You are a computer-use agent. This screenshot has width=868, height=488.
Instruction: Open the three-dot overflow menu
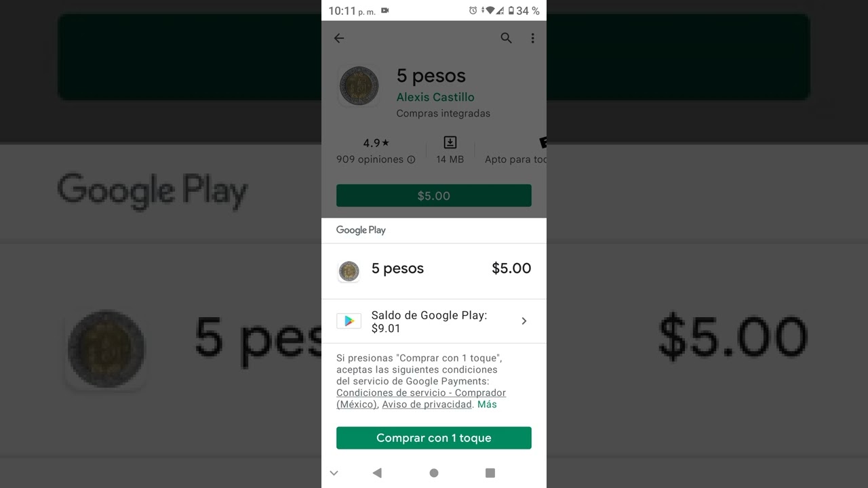532,39
